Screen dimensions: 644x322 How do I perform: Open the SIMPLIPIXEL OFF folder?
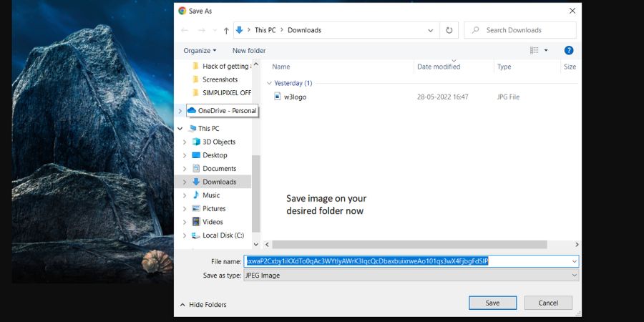(227, 93)
